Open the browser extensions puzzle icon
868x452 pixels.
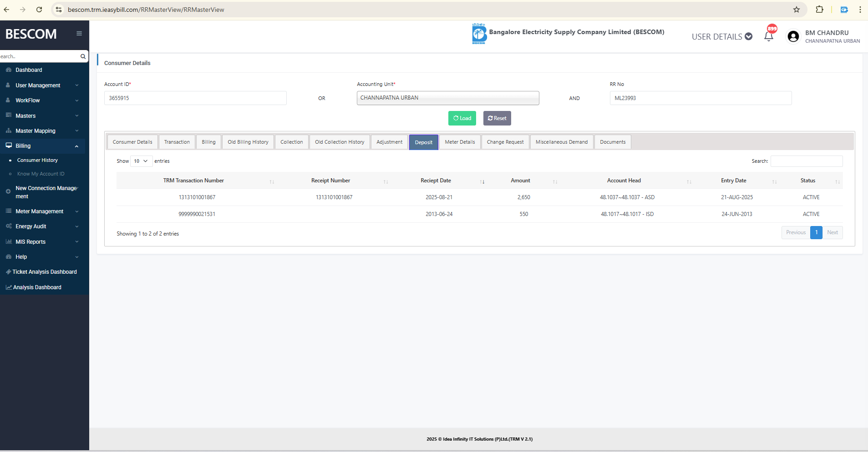819,10
